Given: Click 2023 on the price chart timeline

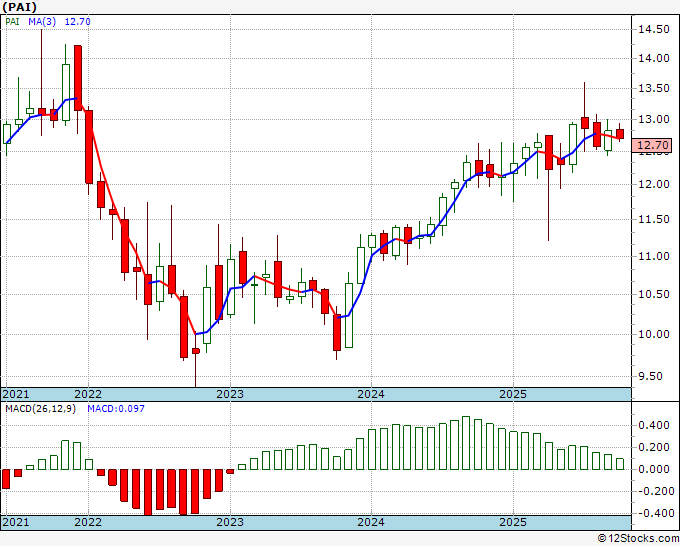Looking at the screenshot, I should [x=230, y=394].
